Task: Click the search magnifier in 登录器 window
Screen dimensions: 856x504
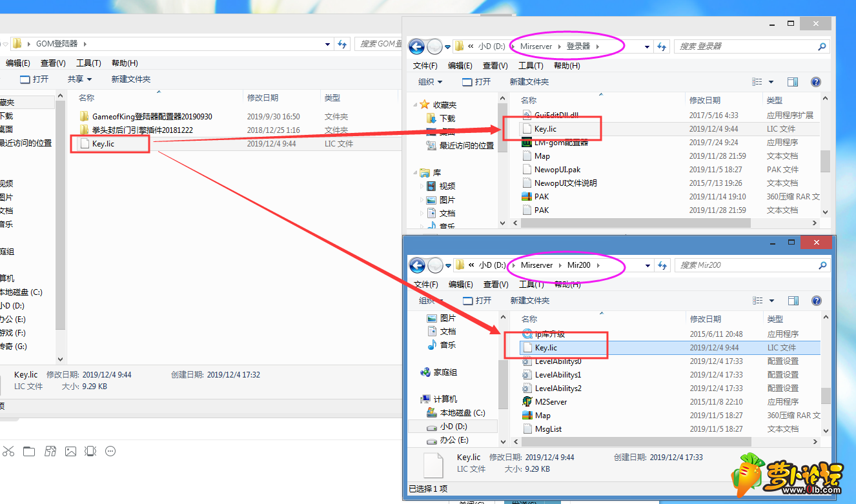Action: [822, 46]
